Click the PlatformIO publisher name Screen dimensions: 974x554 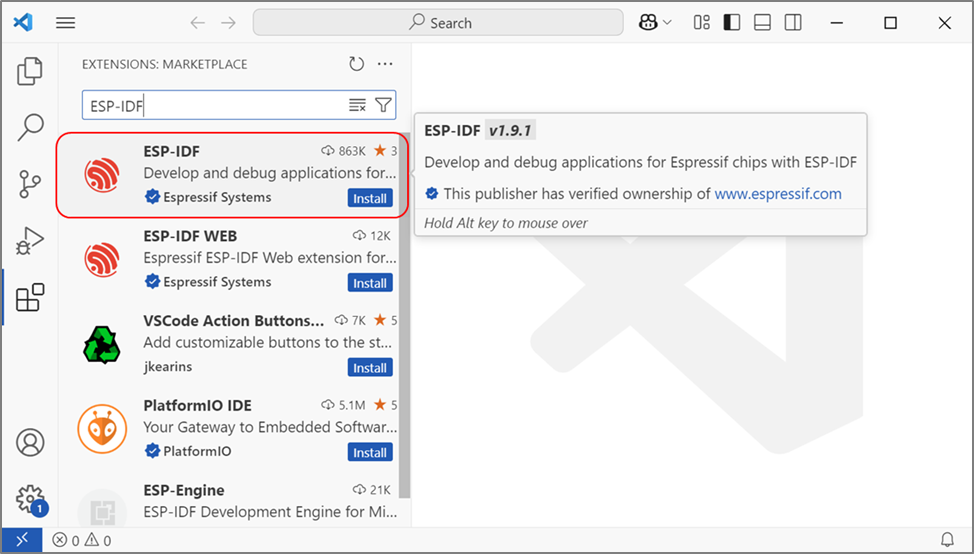click(x=197, y=451)
